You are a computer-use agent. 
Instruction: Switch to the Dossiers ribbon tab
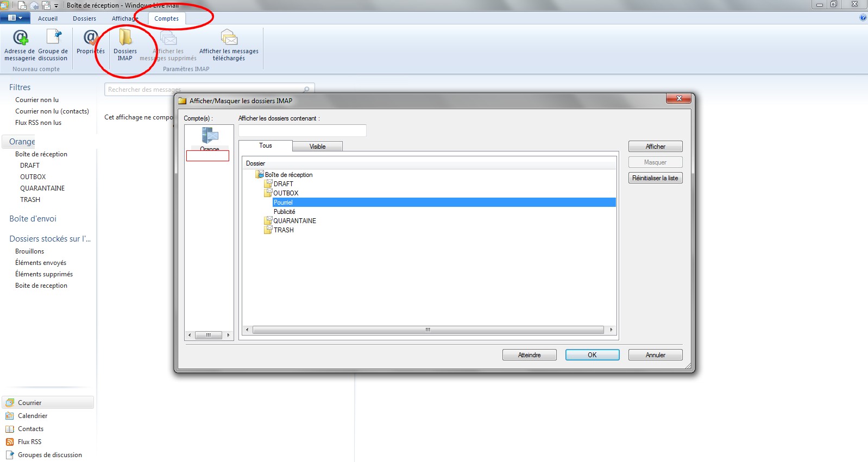pos(84,18)
